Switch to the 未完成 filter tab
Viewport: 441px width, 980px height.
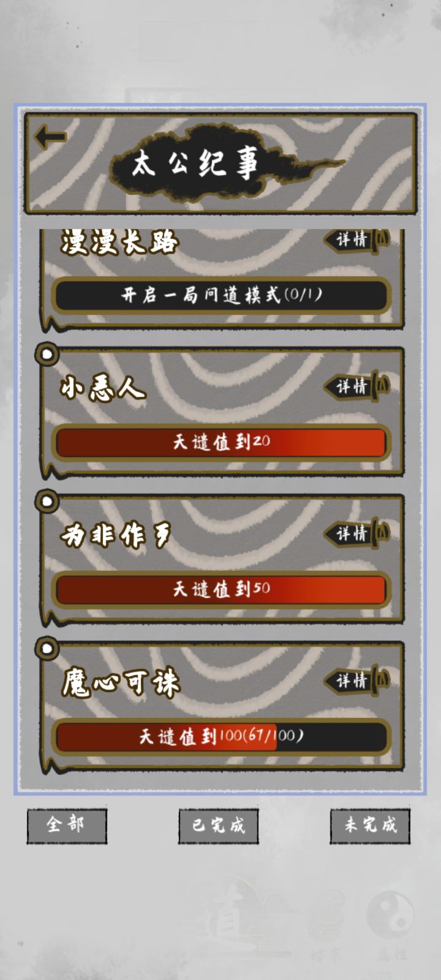(x=370, y=826)
